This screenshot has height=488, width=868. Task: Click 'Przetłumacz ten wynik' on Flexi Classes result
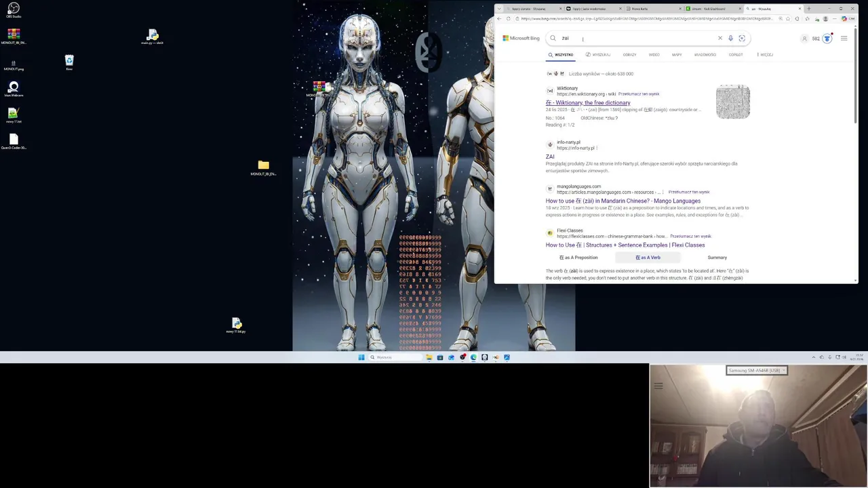coord(691,237)
